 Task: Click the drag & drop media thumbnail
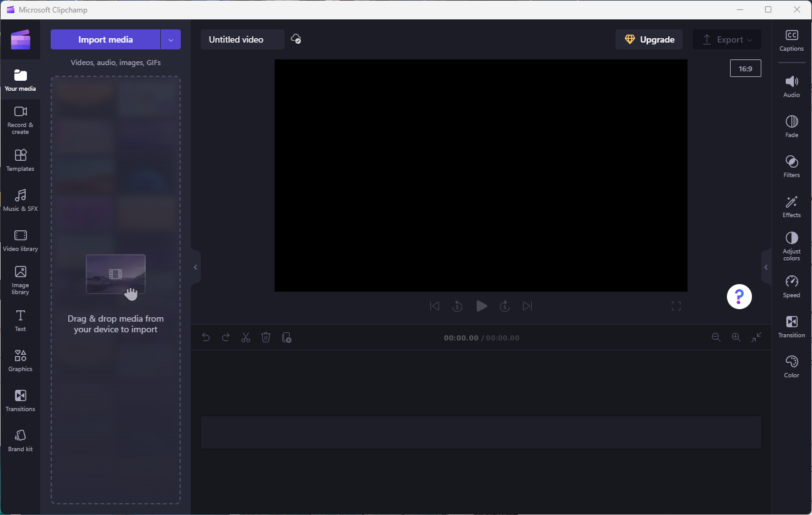pyautogui.click(x=116, y=274)
